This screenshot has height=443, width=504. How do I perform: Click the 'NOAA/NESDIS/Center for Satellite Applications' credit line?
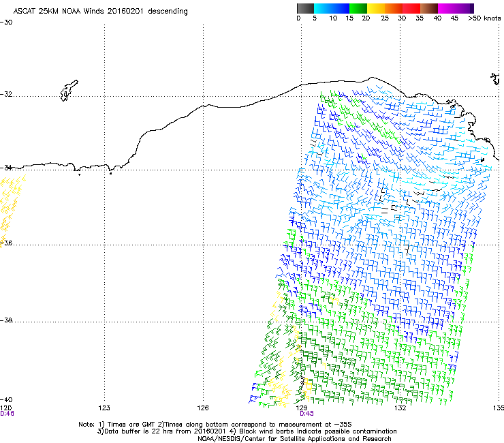[294, 439]
